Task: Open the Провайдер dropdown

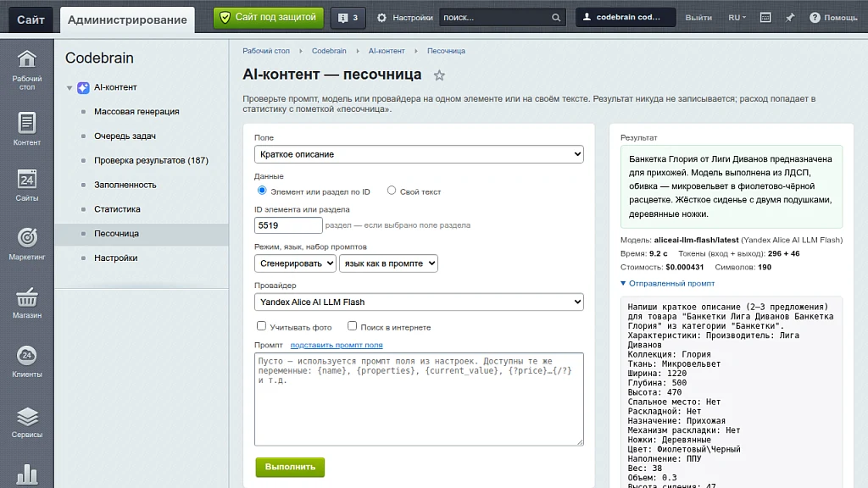Action: (x=419, y=302)
